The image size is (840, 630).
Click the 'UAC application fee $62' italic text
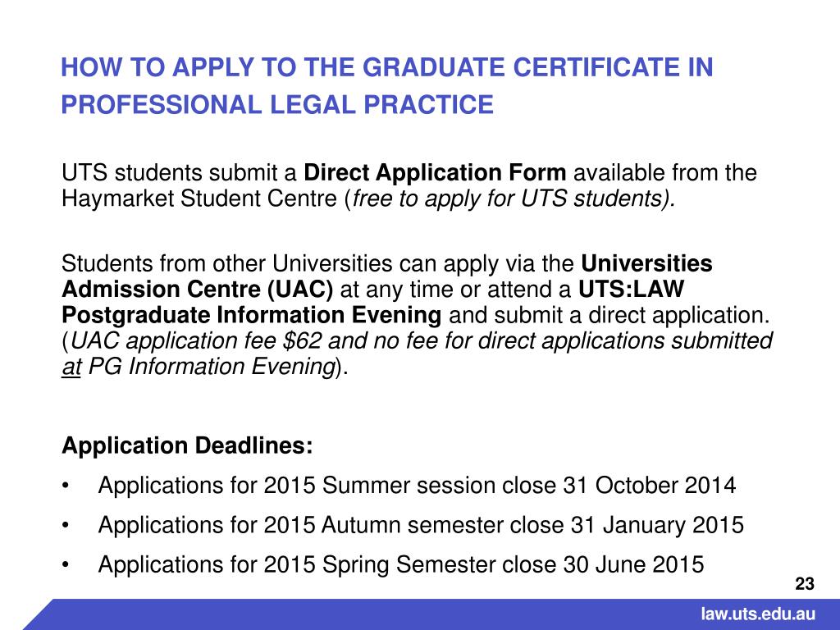tap(196, 341)
